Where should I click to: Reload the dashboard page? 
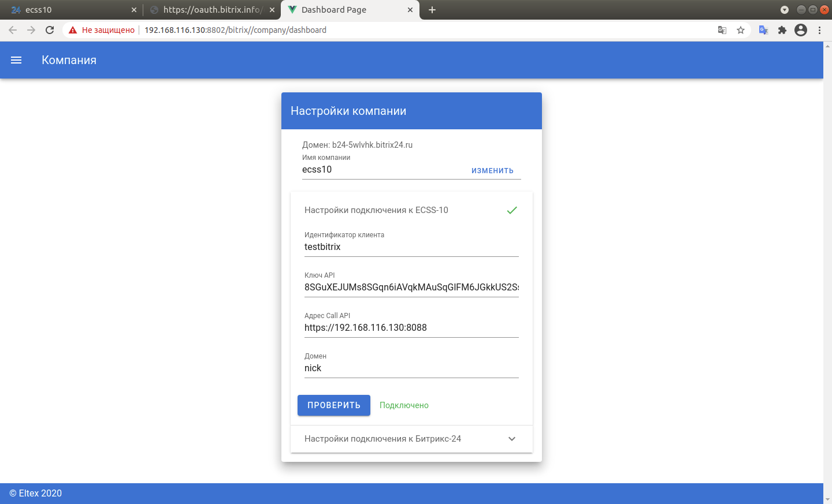(50, 30)
